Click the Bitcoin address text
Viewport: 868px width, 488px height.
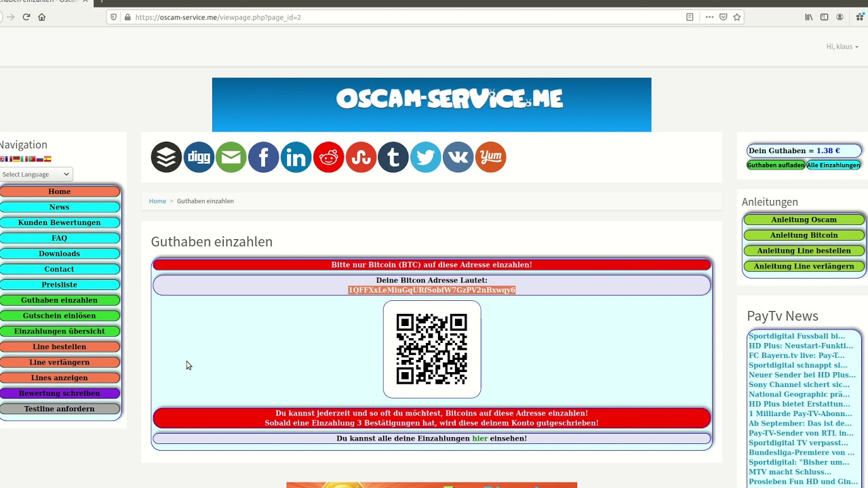432,290
